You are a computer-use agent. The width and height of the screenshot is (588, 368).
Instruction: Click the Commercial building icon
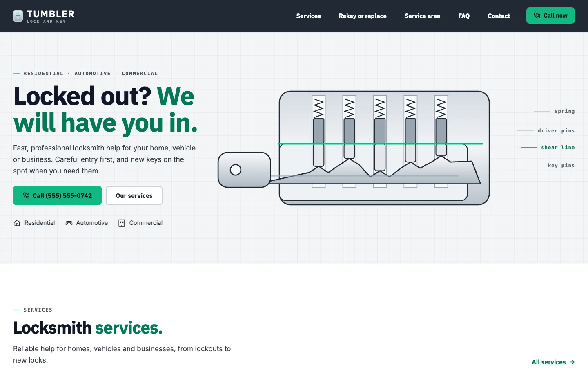click(x=122, y=223)
